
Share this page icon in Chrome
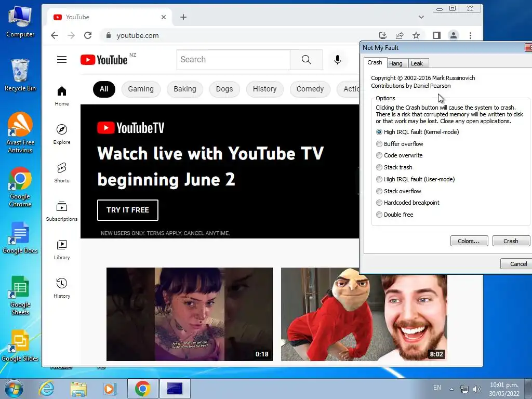[400, 35]
